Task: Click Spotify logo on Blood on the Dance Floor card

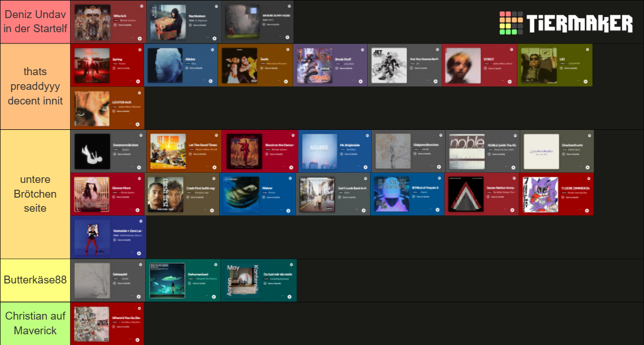Action: 293,135
